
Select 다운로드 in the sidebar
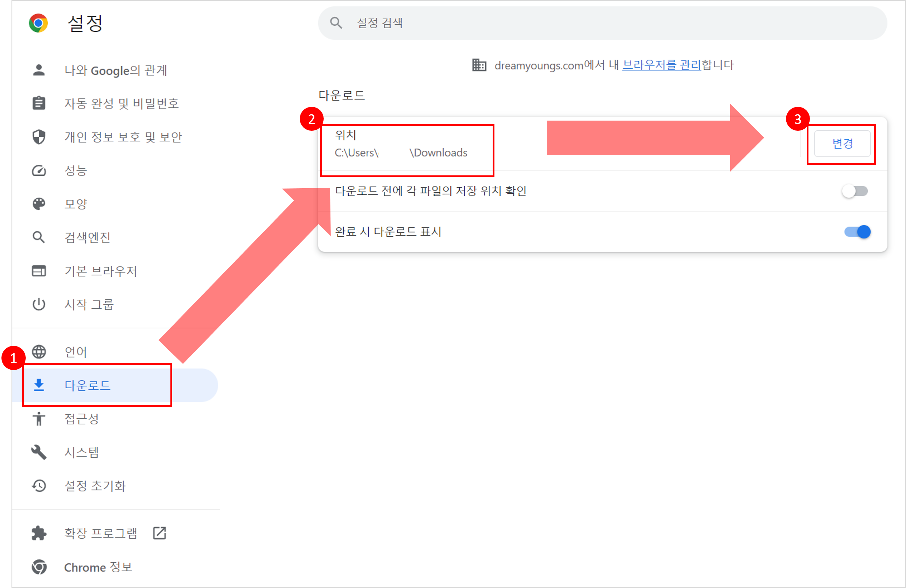point(88,385)
